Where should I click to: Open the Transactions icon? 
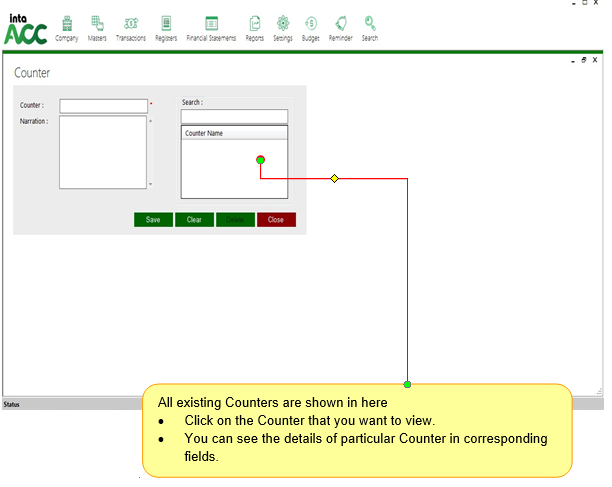click(x=131, y=24)
